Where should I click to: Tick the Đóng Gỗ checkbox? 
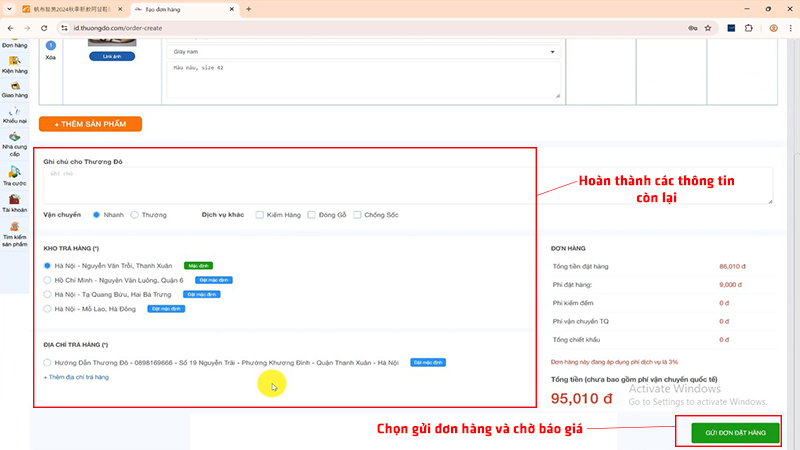(312, 214)
